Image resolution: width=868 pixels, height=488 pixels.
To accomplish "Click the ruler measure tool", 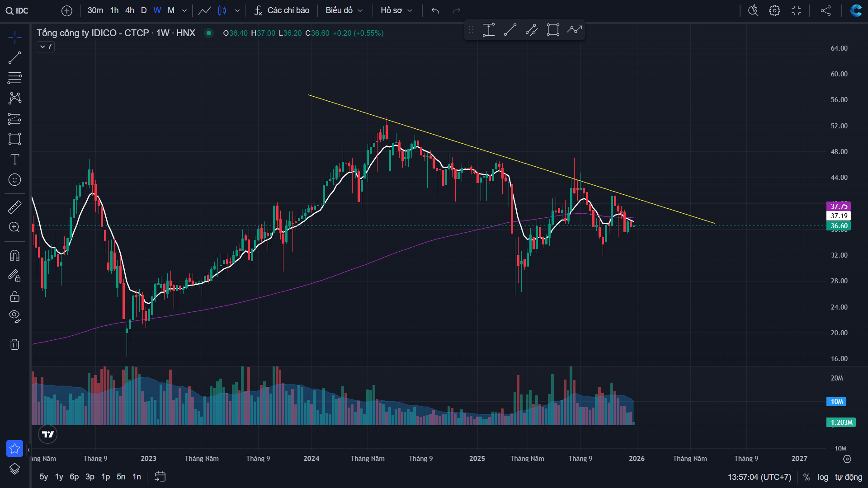I will click(x=14, y=207).
